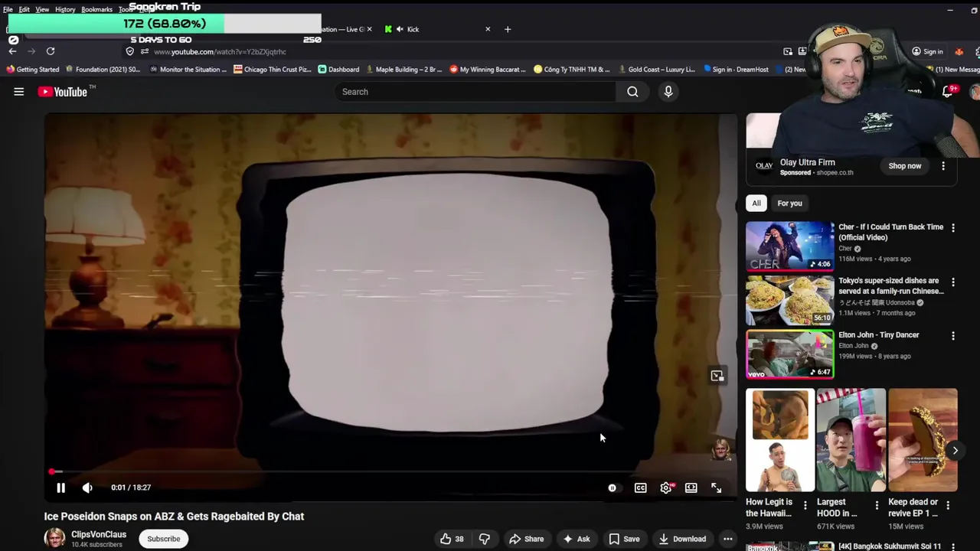Switch to theater mode
The width and height of the screenshot is (980, 551).
(x=691, y=487)
